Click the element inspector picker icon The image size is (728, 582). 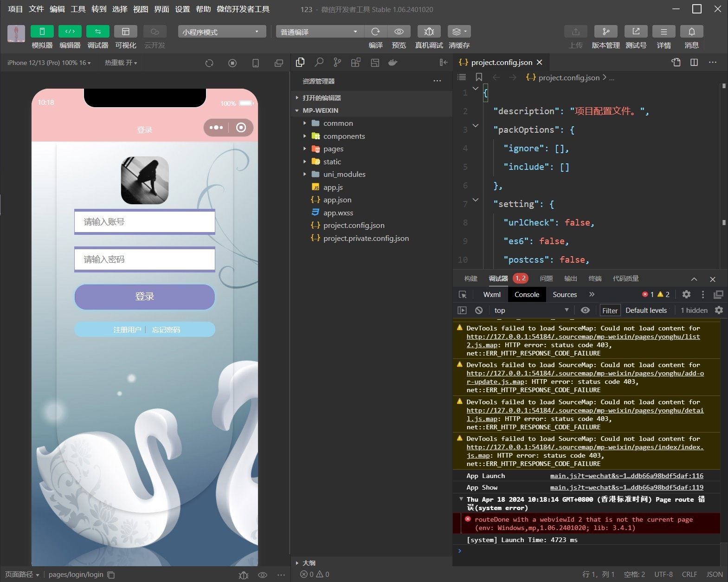pos(463,294)
